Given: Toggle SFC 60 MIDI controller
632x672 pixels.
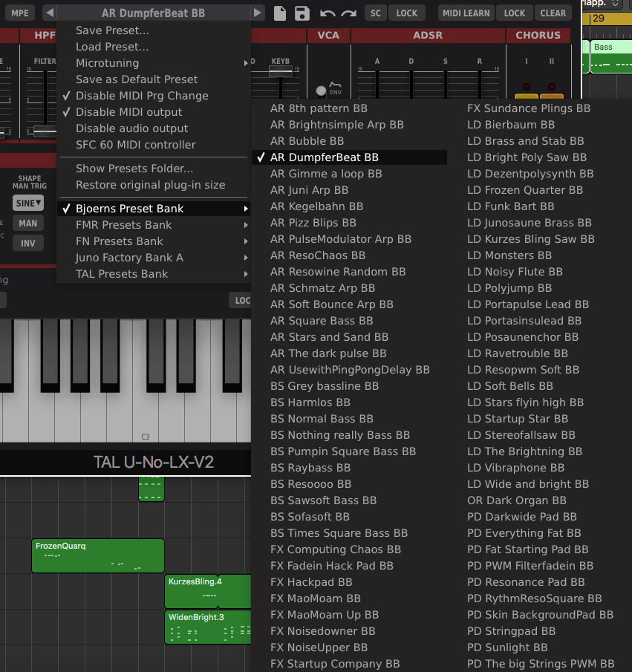Looking at the screenshot, I should click(x=153, y=145).
